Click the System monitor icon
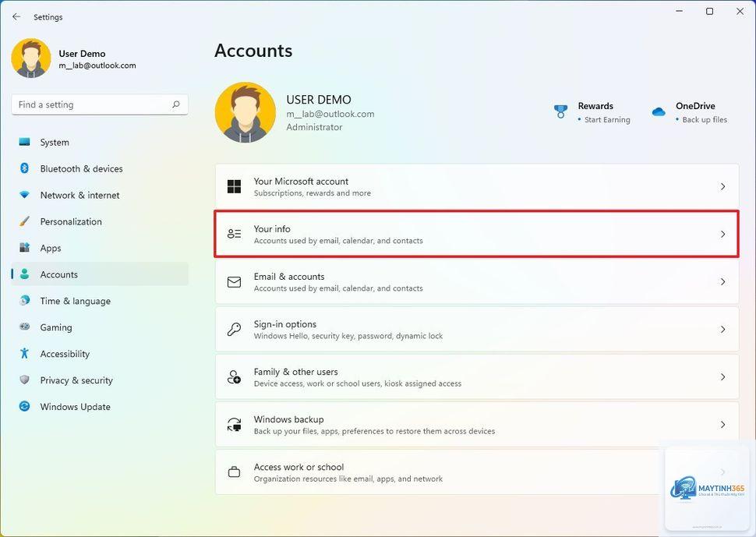This screenshot has width=756, height=537. pyautogui.click(x=25, y=142)
